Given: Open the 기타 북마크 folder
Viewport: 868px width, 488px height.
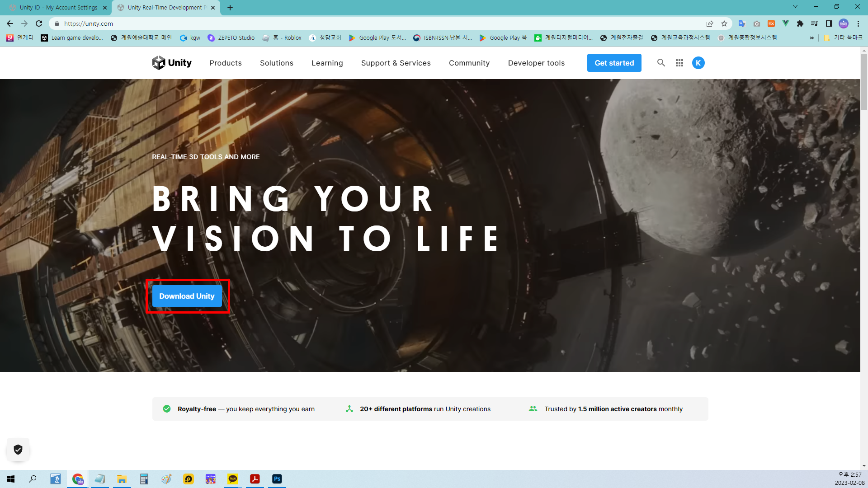Looking at the screenshot, I should (x=844, y=38).
